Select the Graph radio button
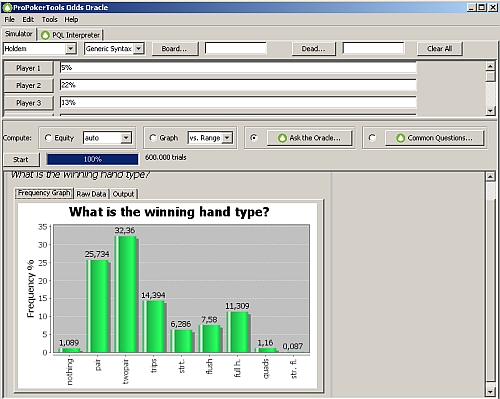Image resolution: width=500 pixels, height=399 pixels. 153,138
